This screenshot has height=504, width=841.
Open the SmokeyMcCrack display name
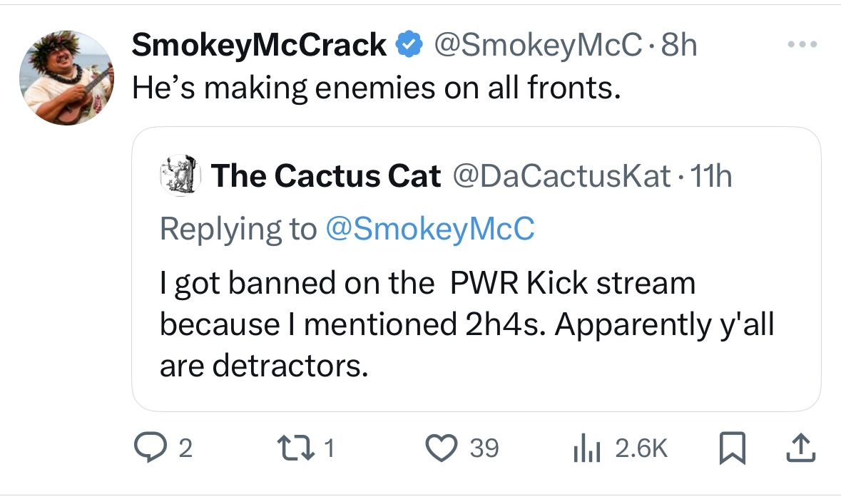tap(259, 44)
